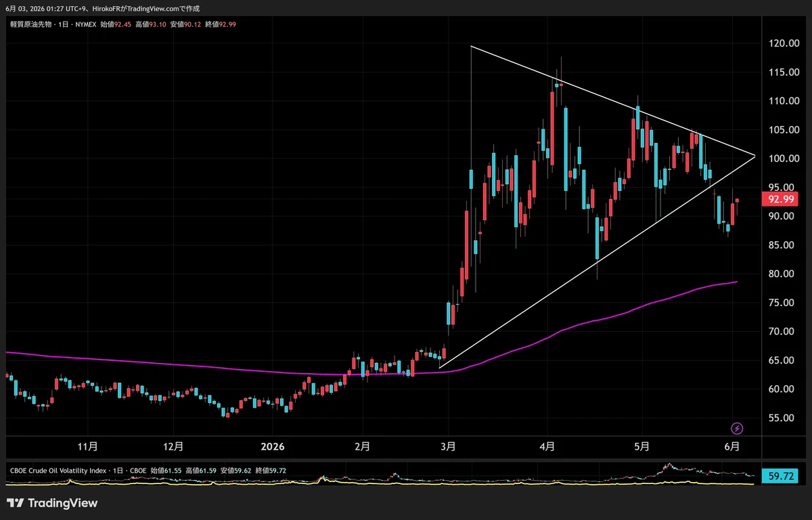Click the 終値59.72 value in volatility pane
The height and width of the screenshot is (520, 812).
pos(269,469)
